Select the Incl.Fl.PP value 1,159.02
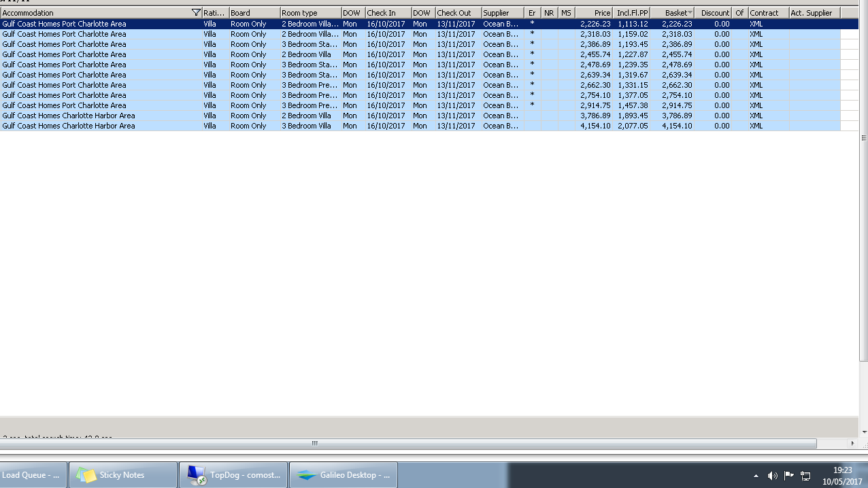Image resolution: width=868 pixels, height=488 pixels. tap(633, 34)
